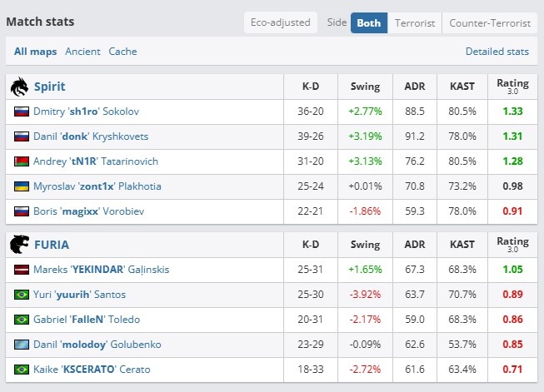Select the Both side filter
The width and height of the screenshot is (544, 392).
tap(369, 22)
